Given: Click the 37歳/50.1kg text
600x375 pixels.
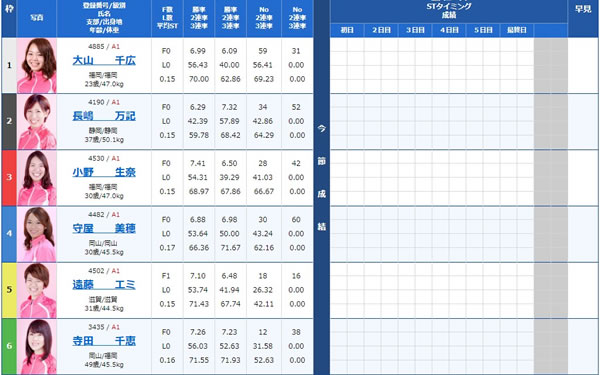Looking at the screenshot, I should tap(104, 140).
